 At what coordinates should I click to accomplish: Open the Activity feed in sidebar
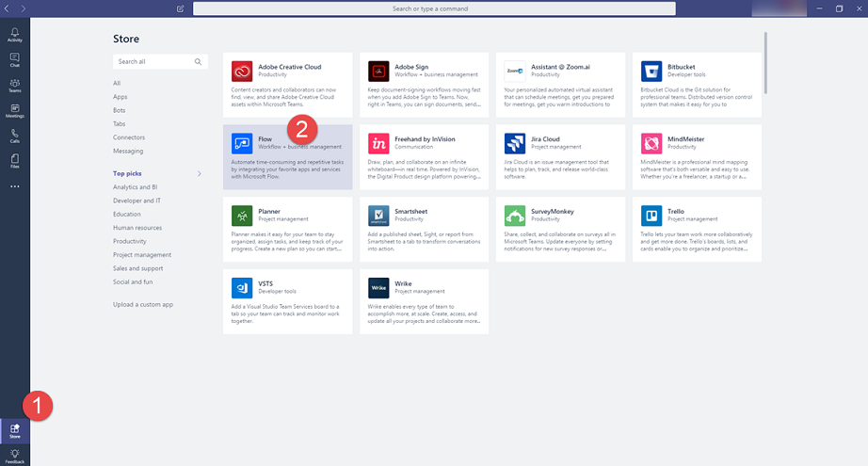click(x=14, y=35)
